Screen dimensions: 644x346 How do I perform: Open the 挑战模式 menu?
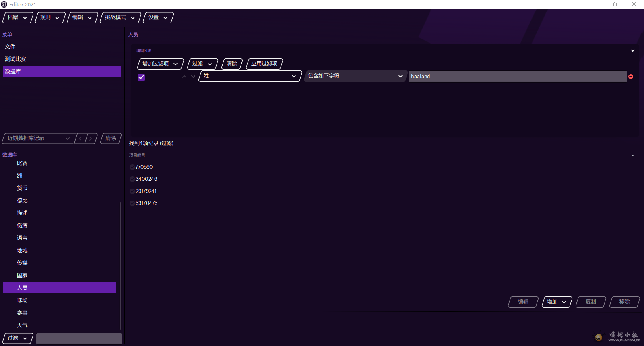point(120,18)
